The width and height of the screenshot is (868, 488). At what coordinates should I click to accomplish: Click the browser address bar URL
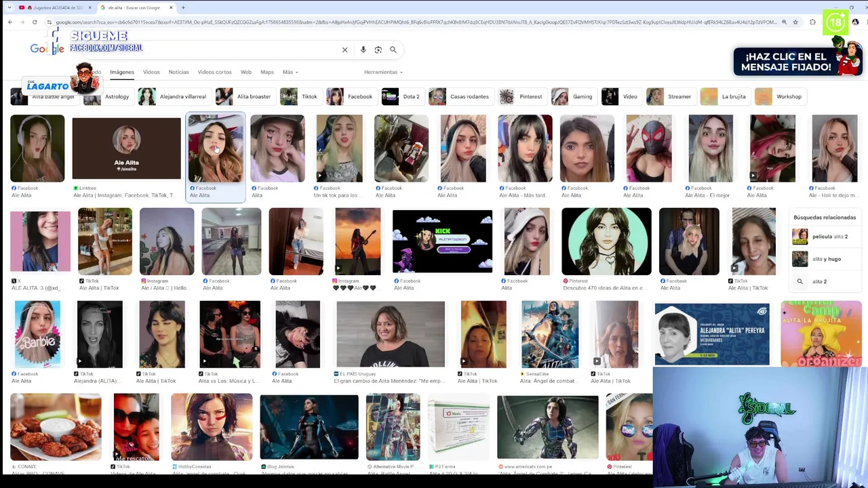[x=416, y=22]
